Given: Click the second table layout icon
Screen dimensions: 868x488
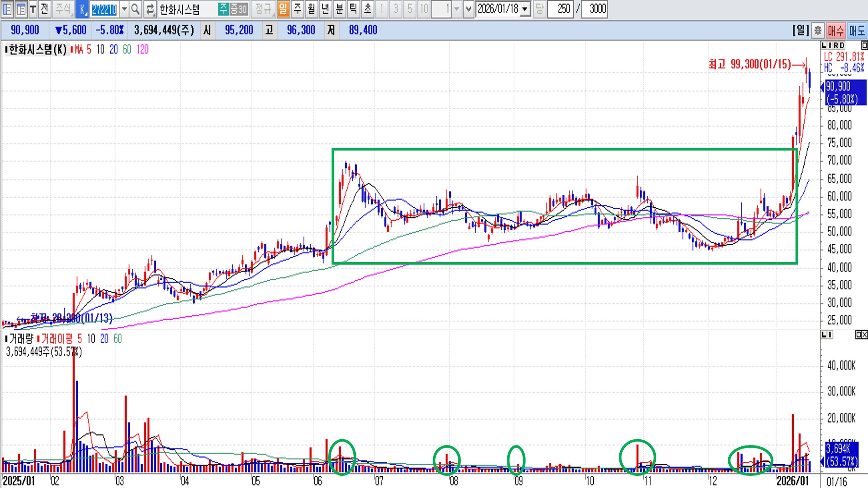Looking at the screenshot, I should (x=20, y=9).
